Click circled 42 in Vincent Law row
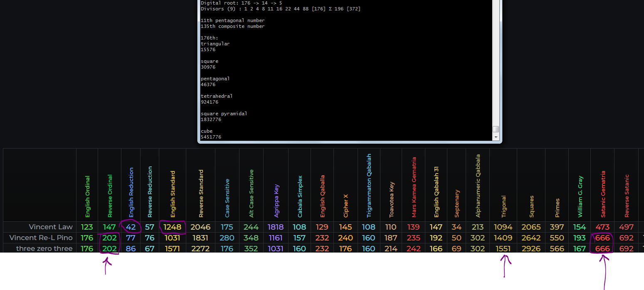This screenshot has width=644, height=290. [131, 227]
